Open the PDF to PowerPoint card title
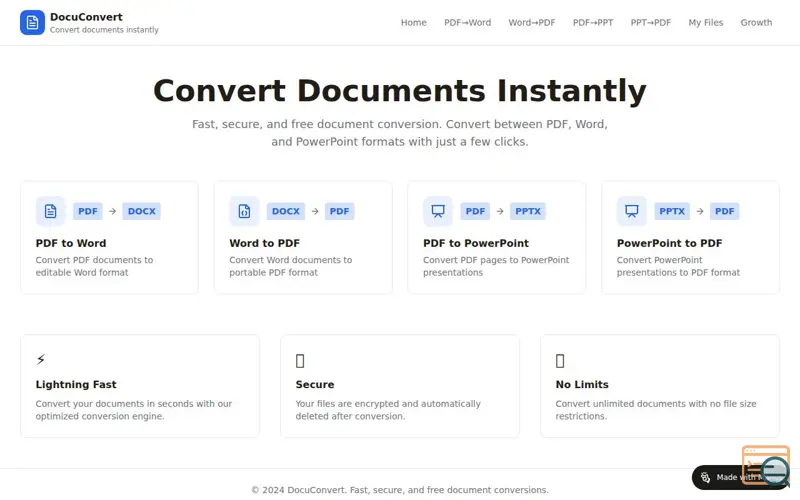Viewport: 800px width, 500px height. tap(476, 243)
